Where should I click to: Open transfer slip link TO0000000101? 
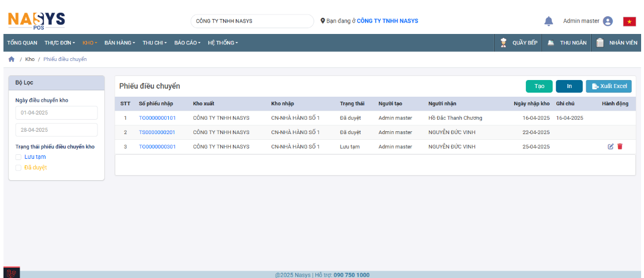[157, 118]
